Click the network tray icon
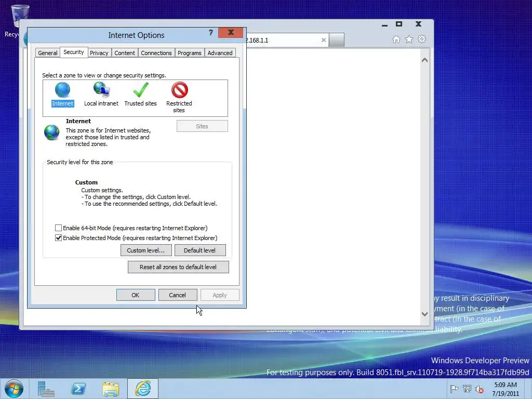532x399 pixels. (467, 389)
